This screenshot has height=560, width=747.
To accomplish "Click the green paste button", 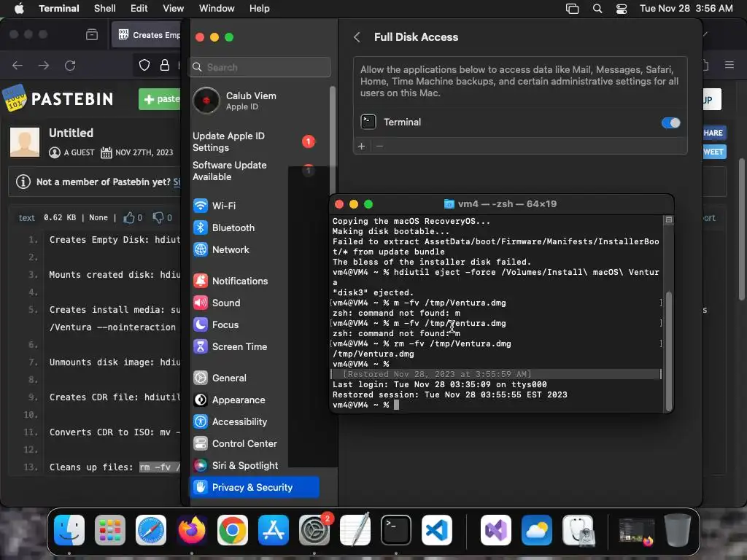I will [160, 99].
